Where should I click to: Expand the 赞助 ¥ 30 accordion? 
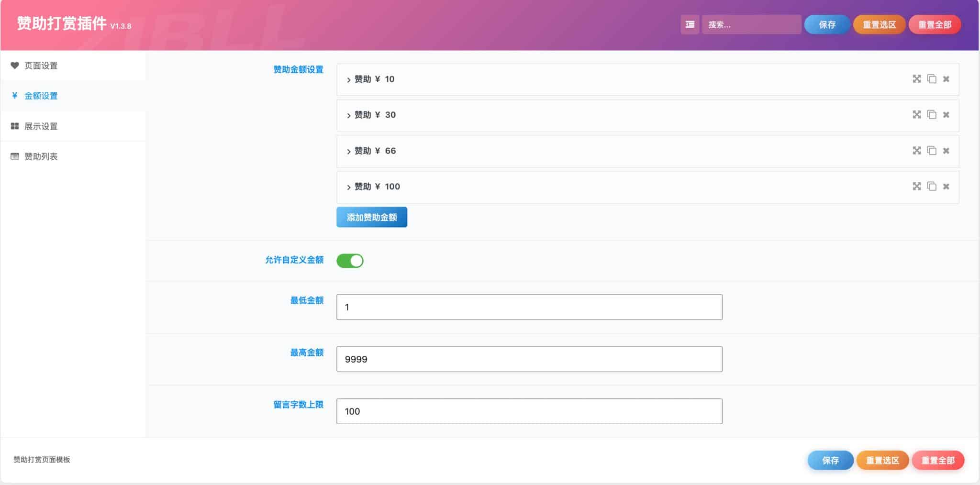coord(648,115)
